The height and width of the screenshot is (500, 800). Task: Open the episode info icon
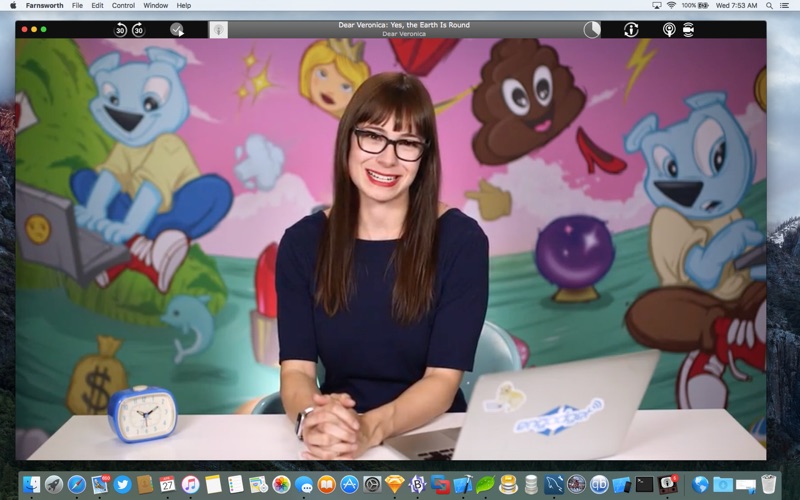coord(631,30)
